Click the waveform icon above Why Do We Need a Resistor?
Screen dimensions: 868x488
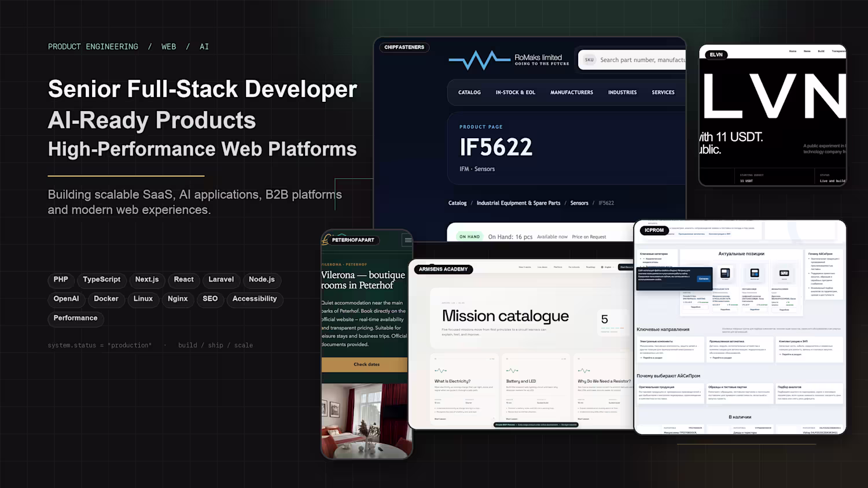pyautogui.click(x=584, y=371)
